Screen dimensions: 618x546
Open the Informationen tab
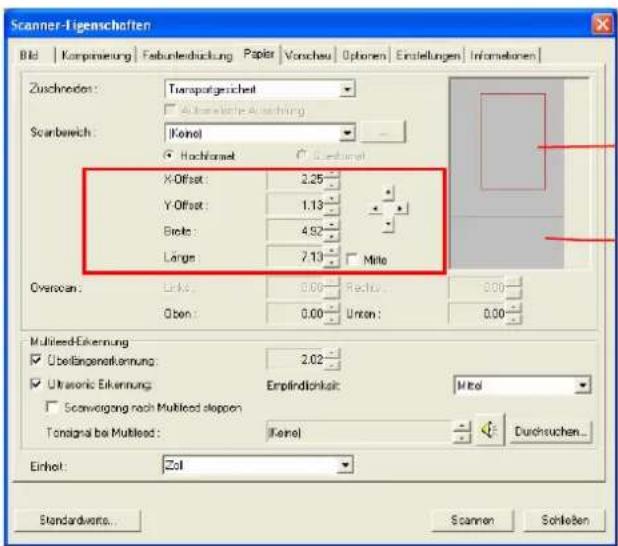coord(503,56)
